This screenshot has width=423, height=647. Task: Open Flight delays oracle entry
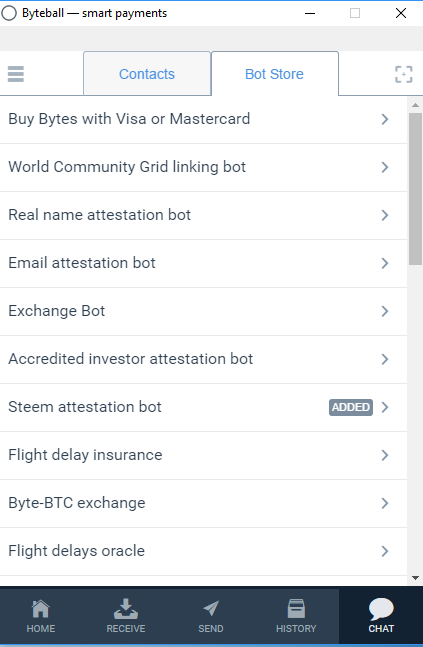[203, 551]
